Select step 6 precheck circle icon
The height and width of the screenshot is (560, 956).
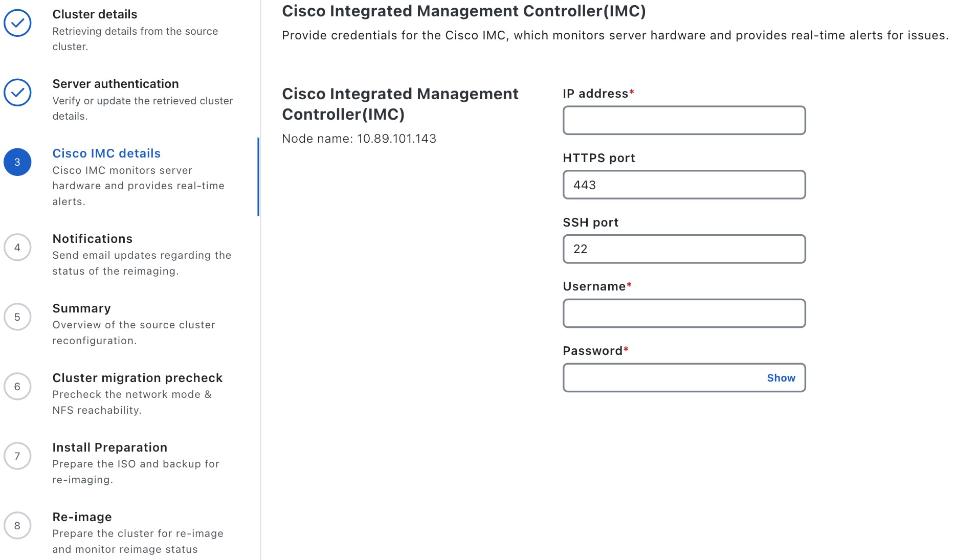click(17, 387)
